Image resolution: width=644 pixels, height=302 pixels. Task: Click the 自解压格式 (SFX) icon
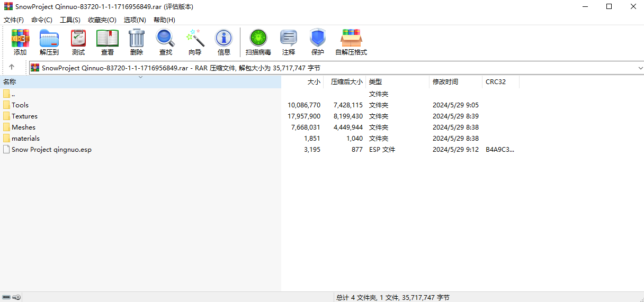[x=351, y=38]
